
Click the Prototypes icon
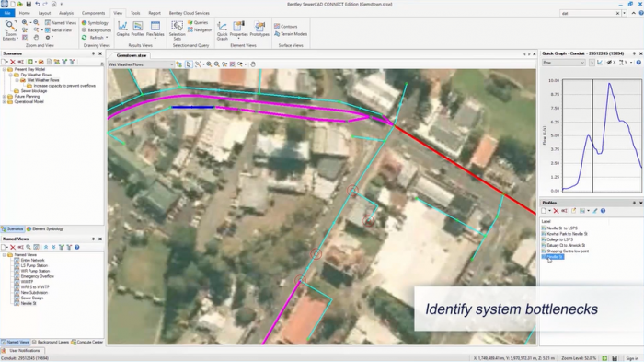click(259, 29)
